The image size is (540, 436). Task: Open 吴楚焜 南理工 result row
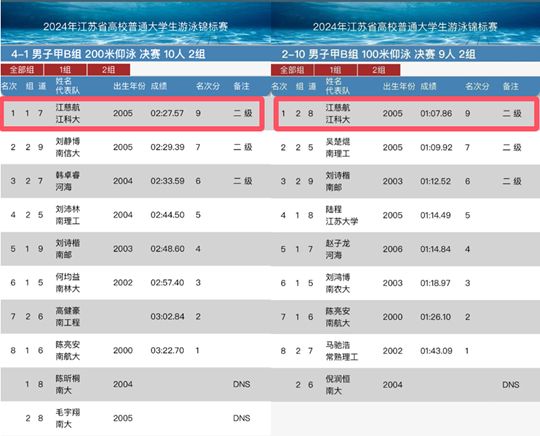405,147
